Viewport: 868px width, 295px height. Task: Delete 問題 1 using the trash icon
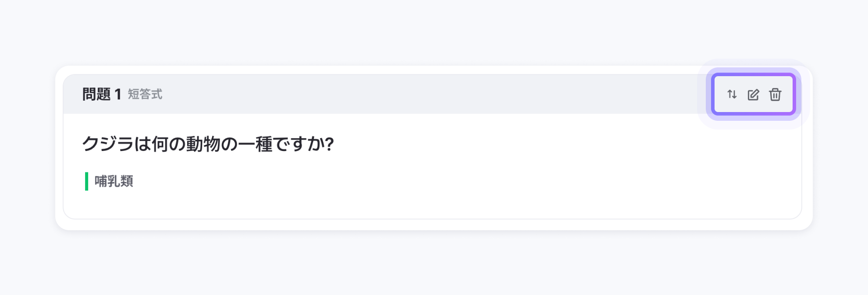(775, 95)
